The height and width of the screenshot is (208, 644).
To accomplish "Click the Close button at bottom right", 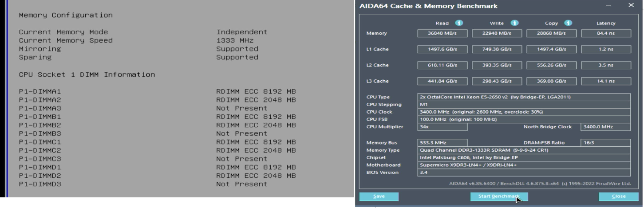I will coord(618,196).
